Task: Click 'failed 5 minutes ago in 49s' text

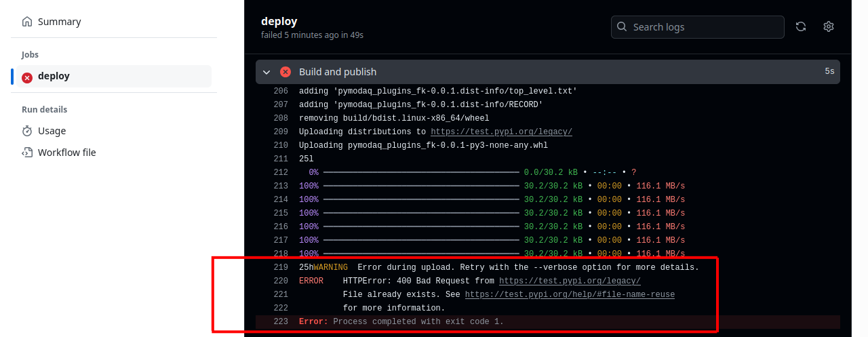Action: coord(312,35)
